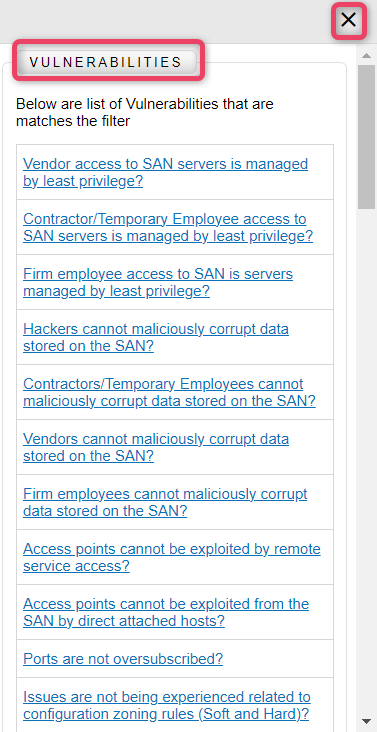Open 'Vendor access to SAN servers' link
377x732 pixels.
point(166,172)
